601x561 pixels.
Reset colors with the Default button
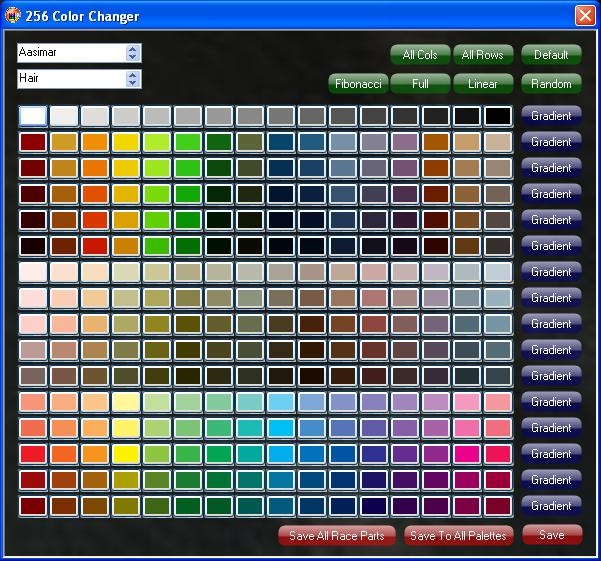point(551,55)
